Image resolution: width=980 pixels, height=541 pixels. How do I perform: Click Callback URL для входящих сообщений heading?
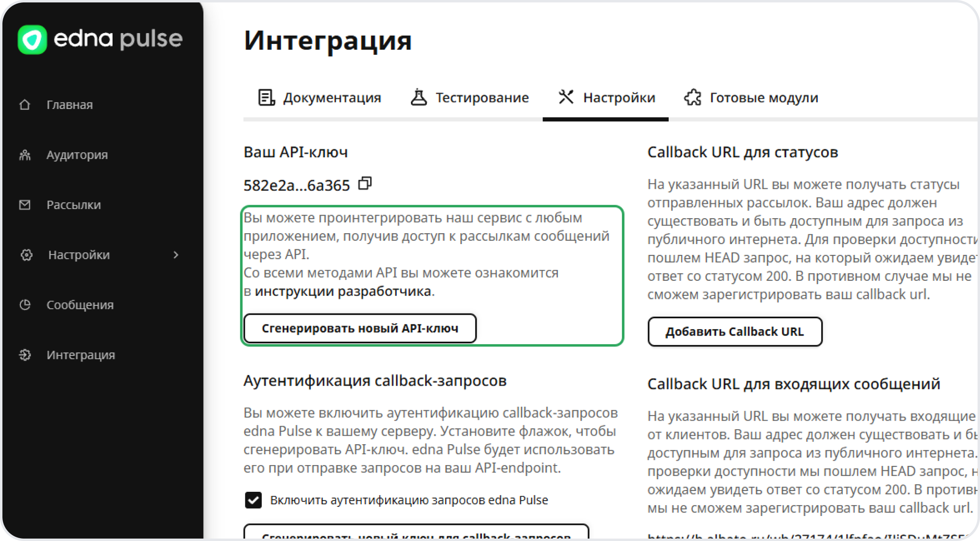[794, 384]
